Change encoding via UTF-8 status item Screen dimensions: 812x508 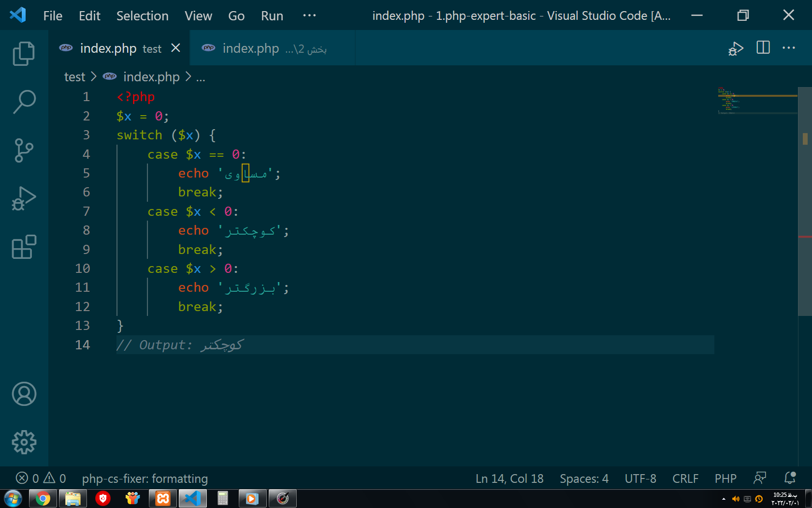pyautogui.click(x=640, y=478)
